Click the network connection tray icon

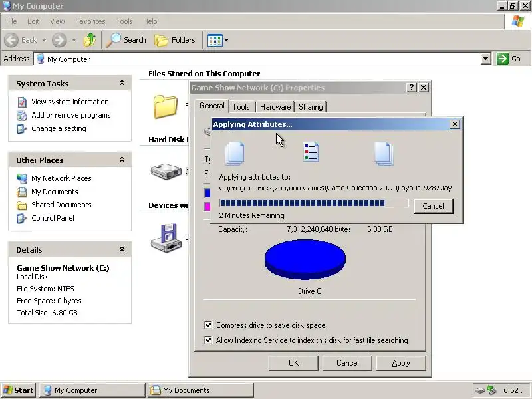click(x=491, y=390)
